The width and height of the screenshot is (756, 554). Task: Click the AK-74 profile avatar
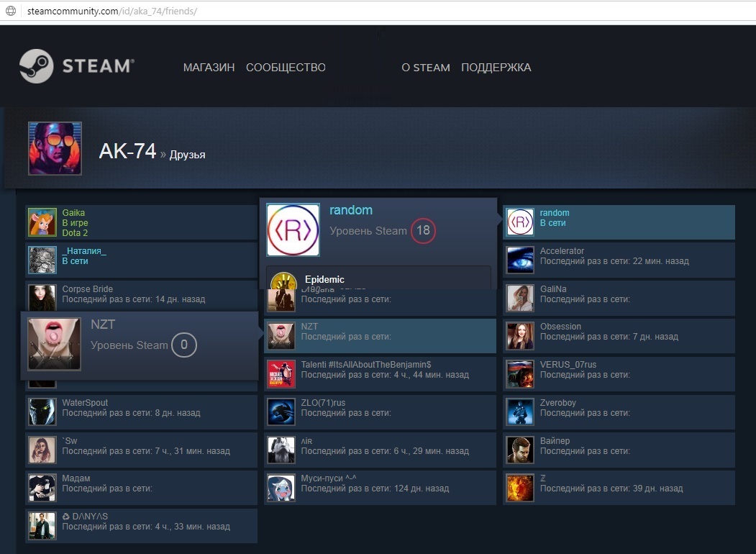tap(55, 148)
